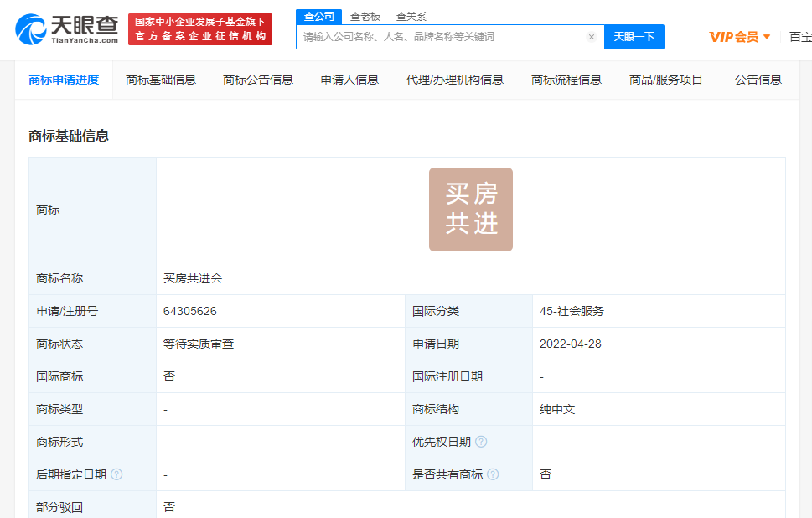Select the structure value 纯中文
Screen dimensions: 812x518
557,409
